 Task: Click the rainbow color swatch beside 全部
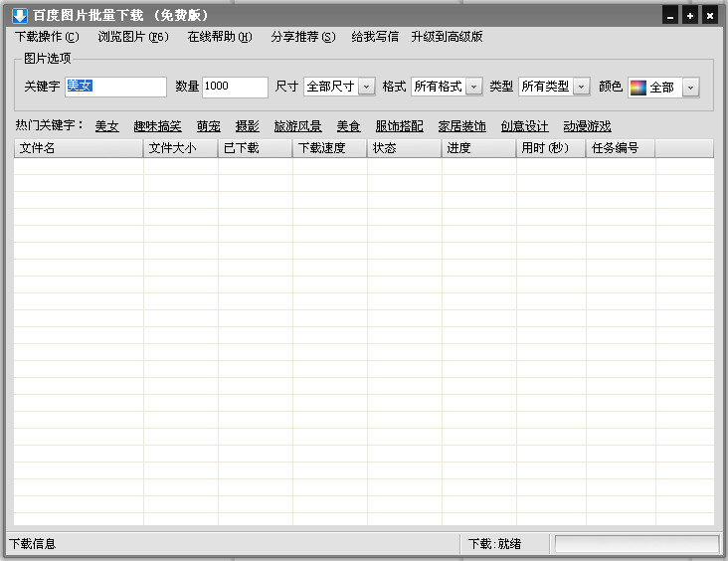click(637, 88)
